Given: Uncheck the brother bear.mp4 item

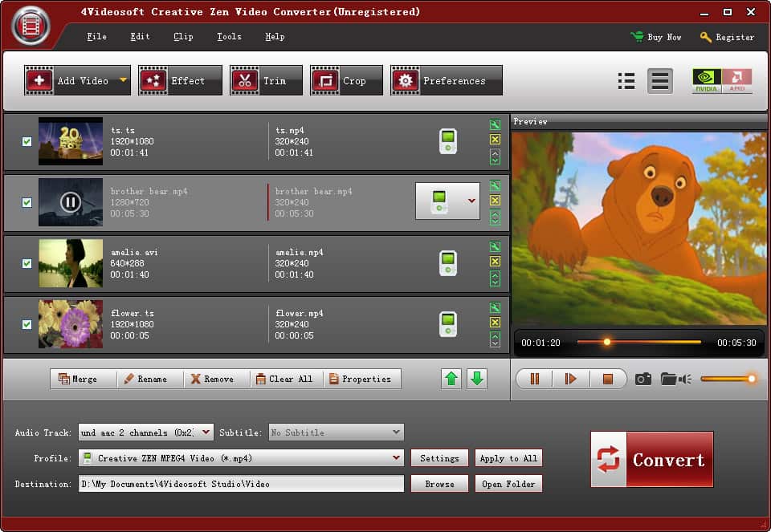Looking at the screenshot, I should coord(27,201).
